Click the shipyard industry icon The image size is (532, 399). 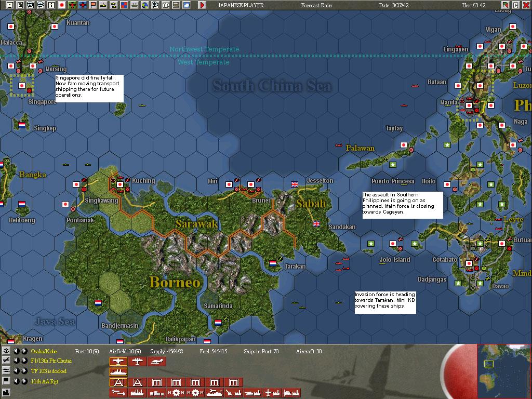(x=215, y=393)
